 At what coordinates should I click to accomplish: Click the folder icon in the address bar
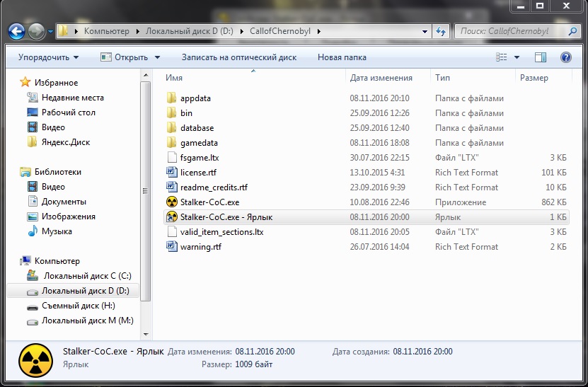(64, 31)
